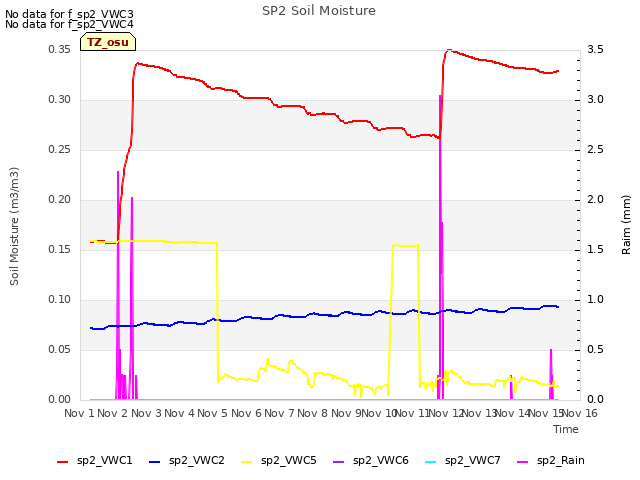Click the Nov 13 date tick label

click(x=480, y=413)
